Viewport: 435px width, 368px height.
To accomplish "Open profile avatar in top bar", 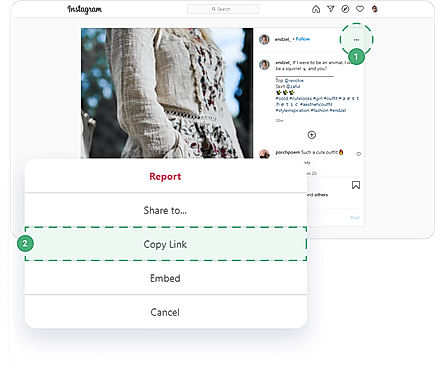I will (x=375, y=9).
